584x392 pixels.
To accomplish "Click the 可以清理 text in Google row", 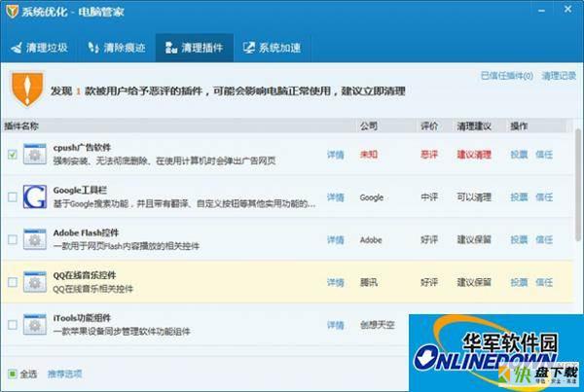I will (474, 196).
